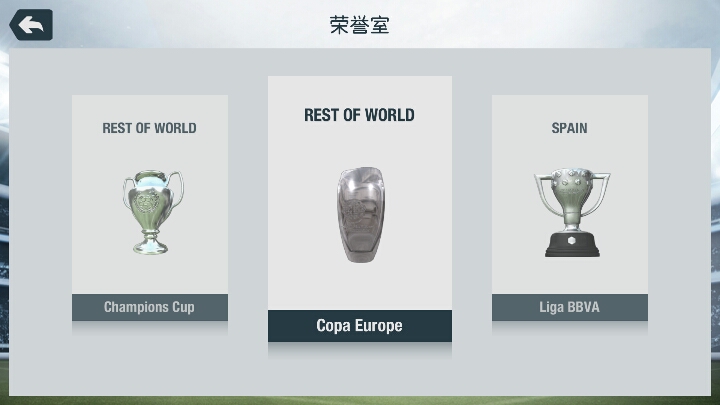Tap the emblem on Champions Cup trophy

146,202
